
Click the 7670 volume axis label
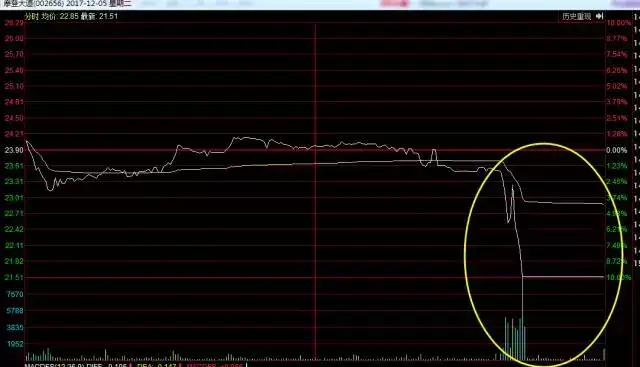point(15,294)
